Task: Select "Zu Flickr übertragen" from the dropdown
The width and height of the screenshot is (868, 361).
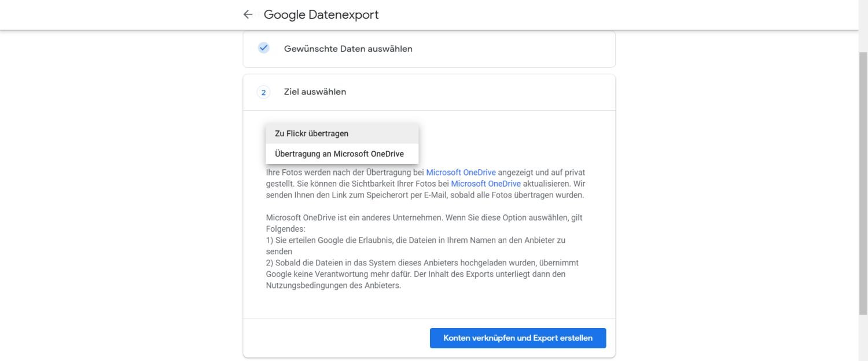Action: 312,133
